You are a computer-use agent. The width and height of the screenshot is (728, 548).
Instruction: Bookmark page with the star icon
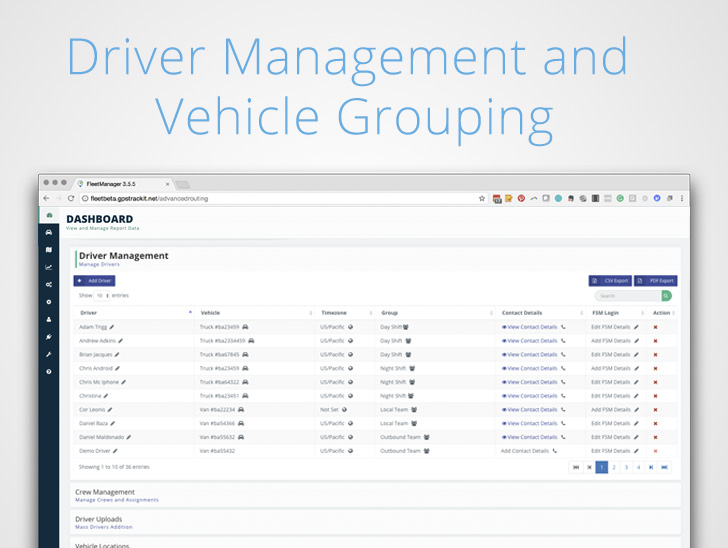tap(482, 198)
